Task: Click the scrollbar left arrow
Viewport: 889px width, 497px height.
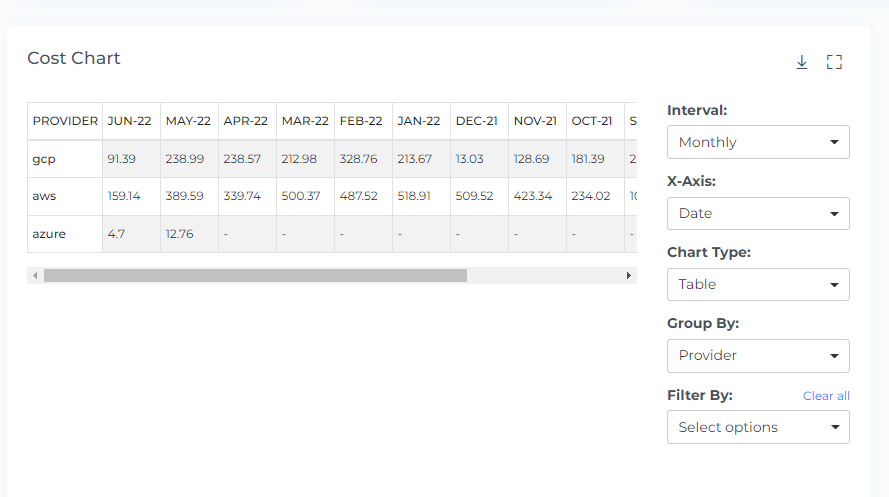Action: 35,275
